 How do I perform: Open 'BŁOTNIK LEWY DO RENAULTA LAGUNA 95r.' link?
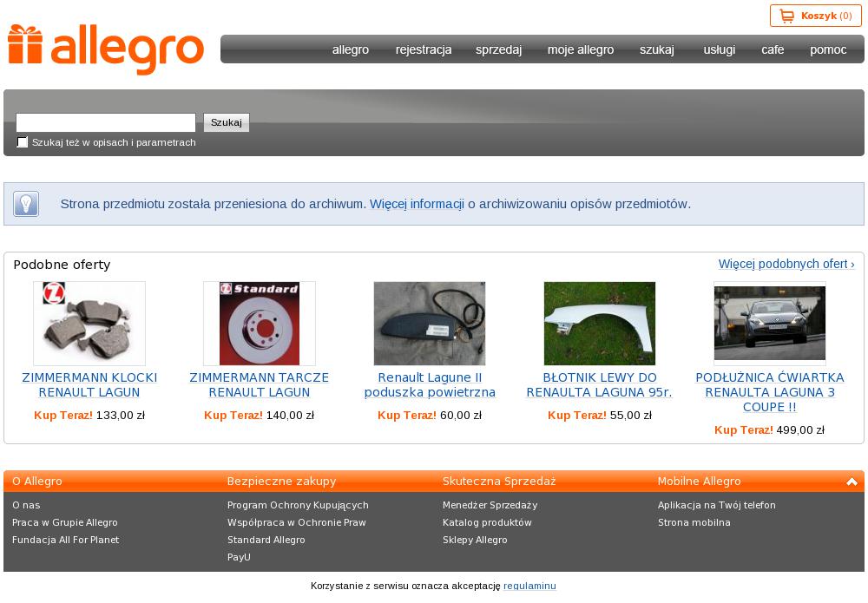(x=600, y=385)
